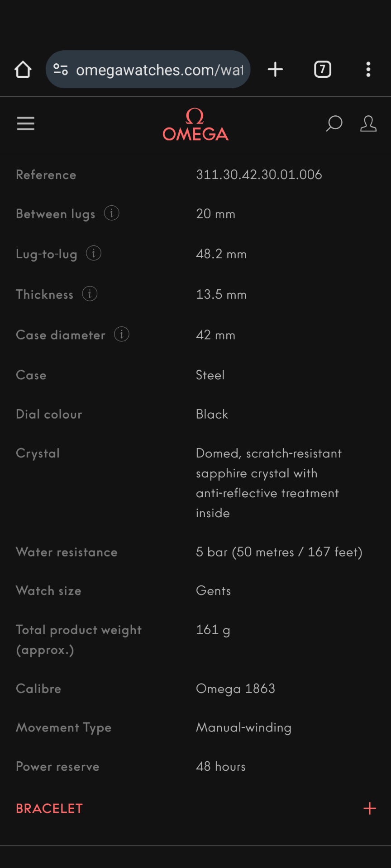Expand the Bracelet section plus icon
The height and width of the screenshot is (868, 391).
pyautogui.click(x=370, y=808)
